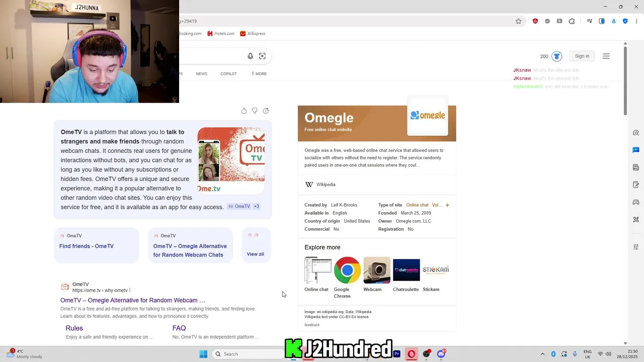Viewport: 644px width, 362px height.
Task: Open the Booking.com bookmark
Action: point(190,34)
